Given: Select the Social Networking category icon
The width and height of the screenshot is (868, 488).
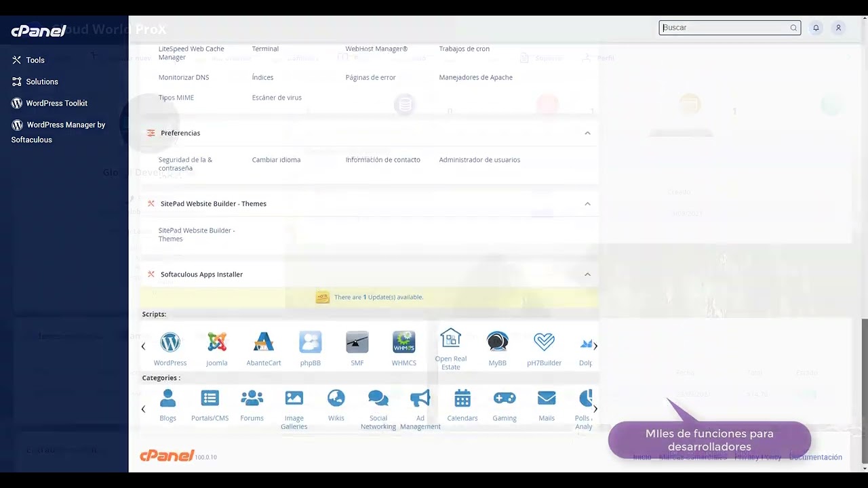Looking at the screenshot, I should tap(378, 399).
